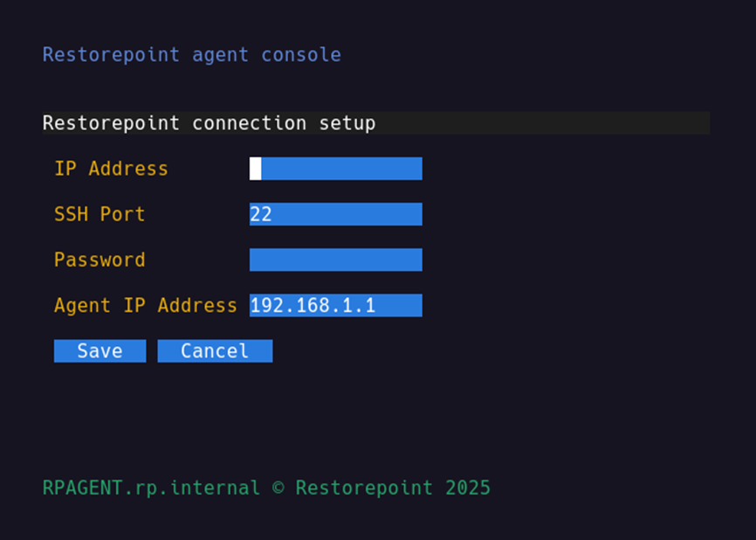756x540 pixels.
Task: Click the empty right end of Agent IP field
Action: [x=402, y=305]
